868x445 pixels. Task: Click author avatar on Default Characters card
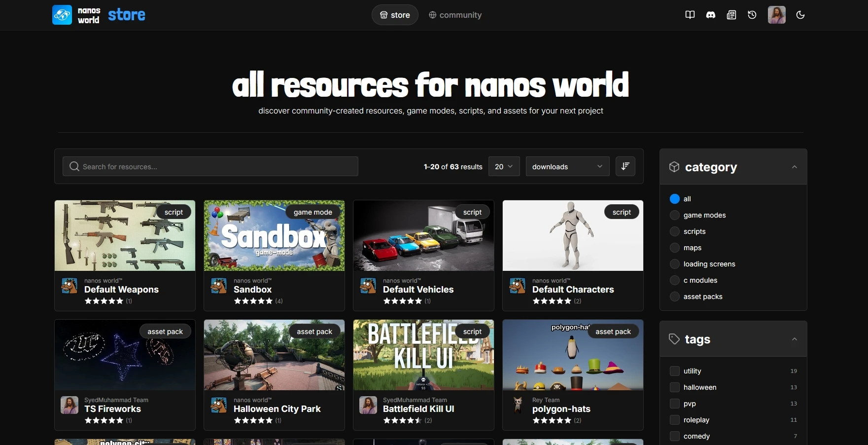point(518,286)
